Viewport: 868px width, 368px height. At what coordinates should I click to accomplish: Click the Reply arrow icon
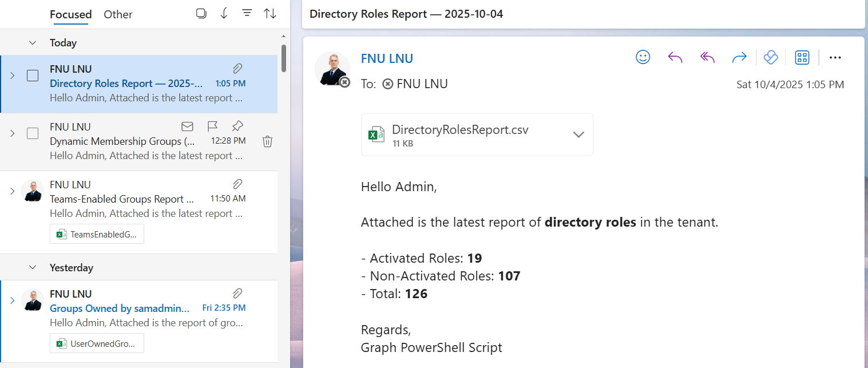point(675,57)
